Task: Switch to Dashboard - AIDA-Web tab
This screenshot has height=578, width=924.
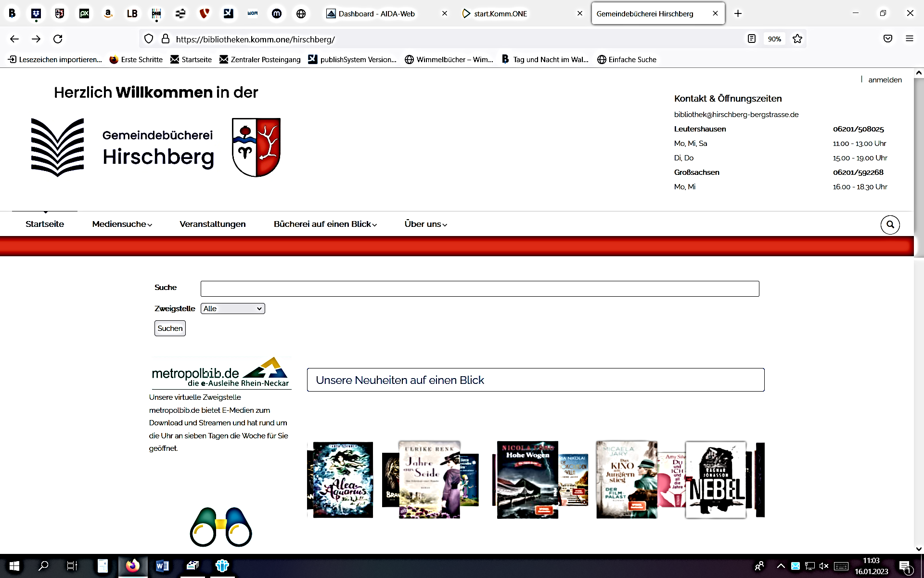Action: (x=377, y=13)
